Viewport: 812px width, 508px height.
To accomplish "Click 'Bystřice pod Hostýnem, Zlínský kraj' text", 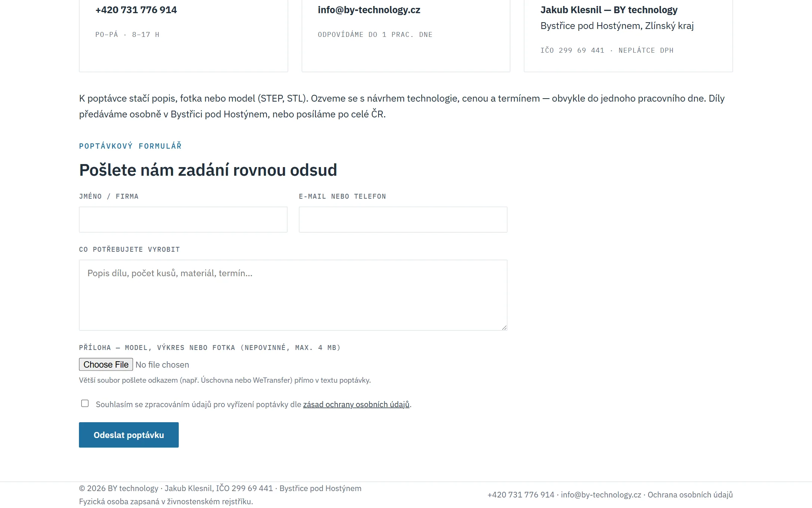I will coord(617,26).
